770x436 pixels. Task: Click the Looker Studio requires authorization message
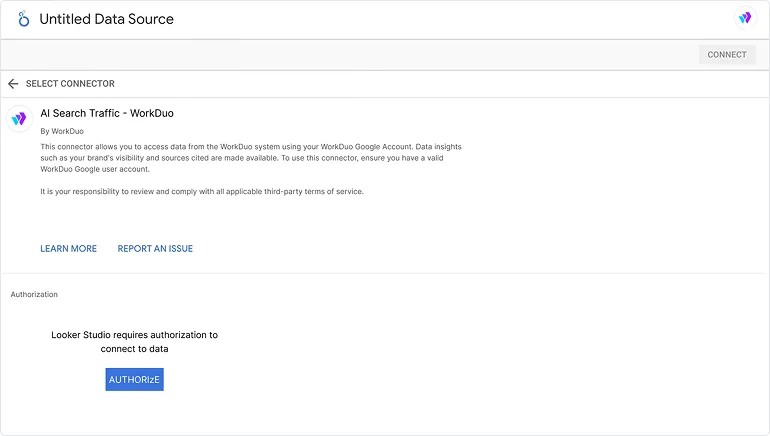135,342
